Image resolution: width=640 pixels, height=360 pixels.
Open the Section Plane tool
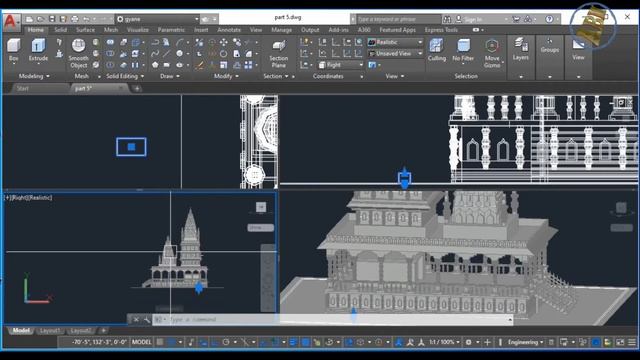[279, 53]
